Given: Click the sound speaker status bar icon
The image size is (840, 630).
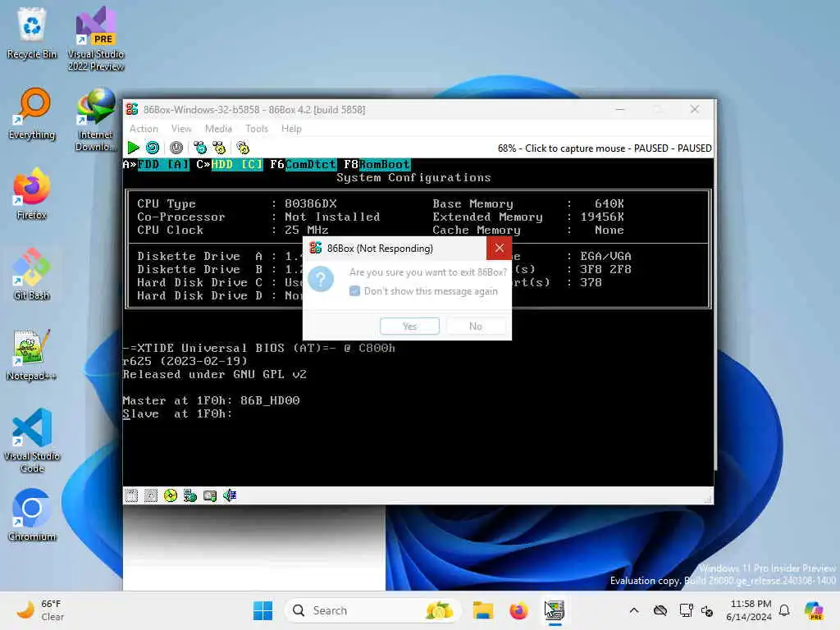Looking at the screenshot, I should 230,495.
